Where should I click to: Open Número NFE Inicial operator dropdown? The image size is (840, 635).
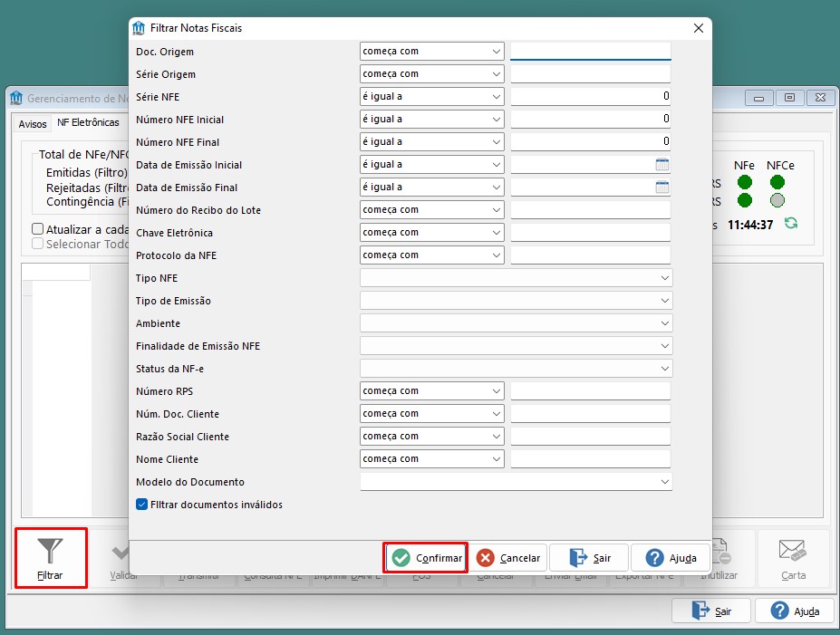[x=432, y=119]
